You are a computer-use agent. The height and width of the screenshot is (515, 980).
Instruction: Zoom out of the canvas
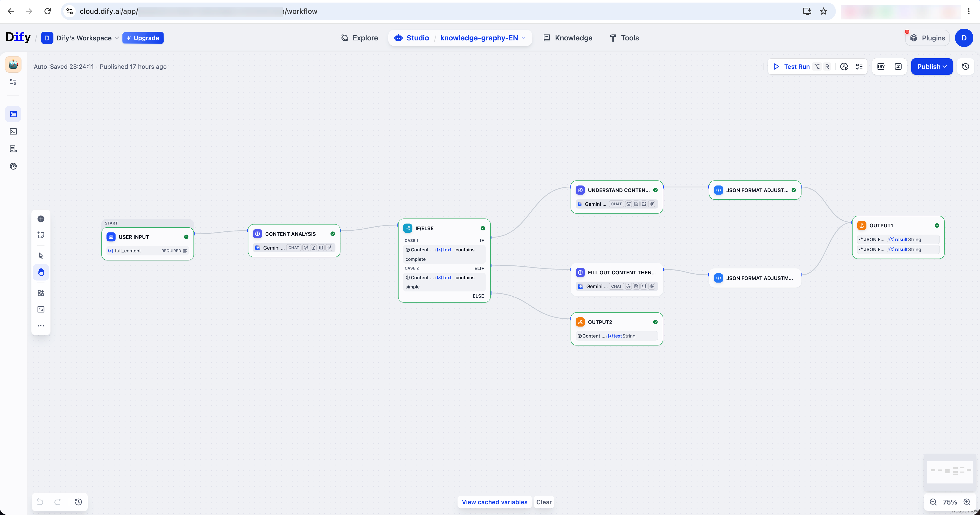pos(933,502)
